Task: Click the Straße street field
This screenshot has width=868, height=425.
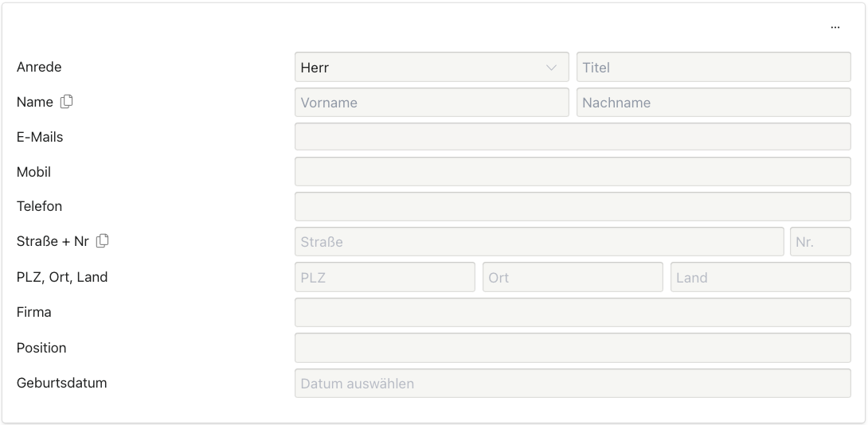Action: click(538, 241)
